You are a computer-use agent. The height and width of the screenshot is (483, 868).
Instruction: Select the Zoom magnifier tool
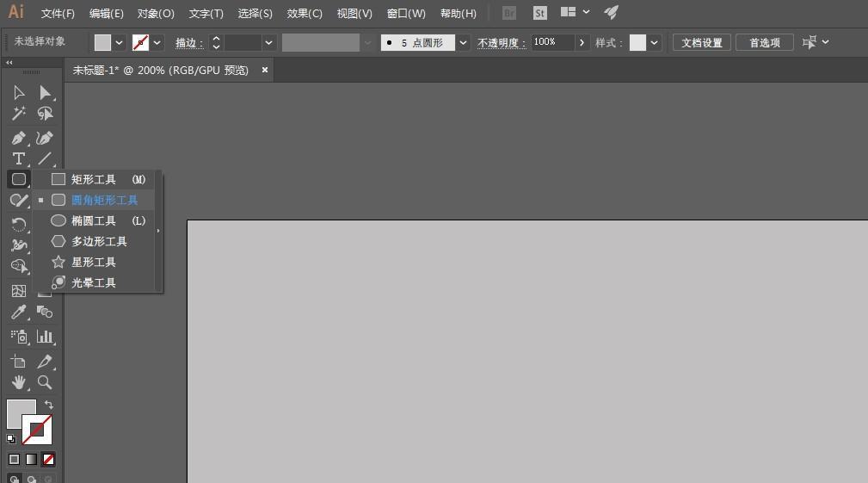click(45, 382)
